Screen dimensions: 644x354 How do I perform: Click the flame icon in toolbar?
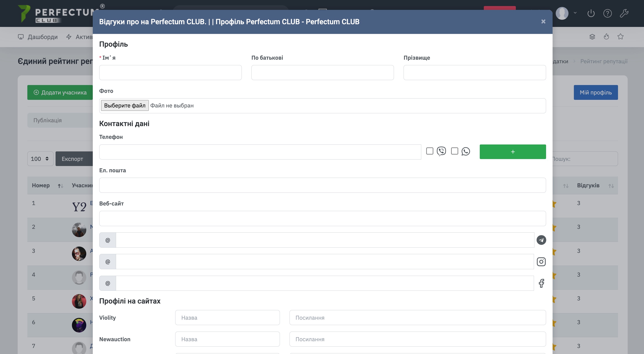click(606, 37)
